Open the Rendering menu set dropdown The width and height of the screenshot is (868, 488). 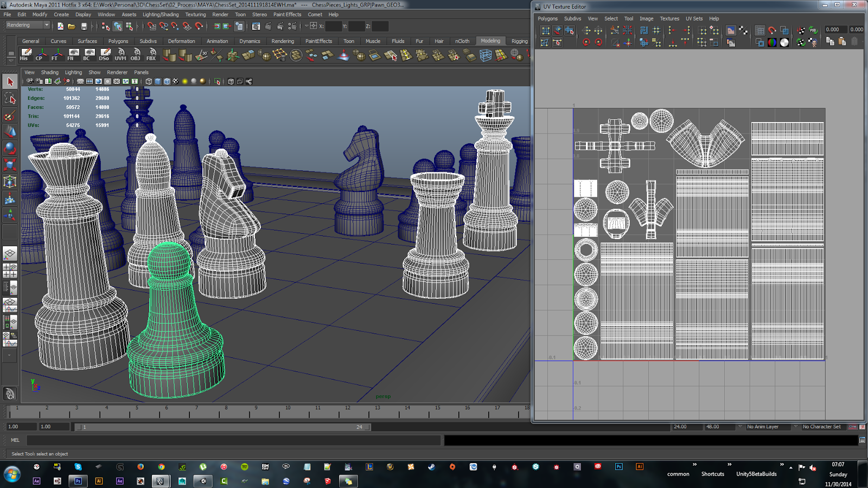(x=28, y=25)
